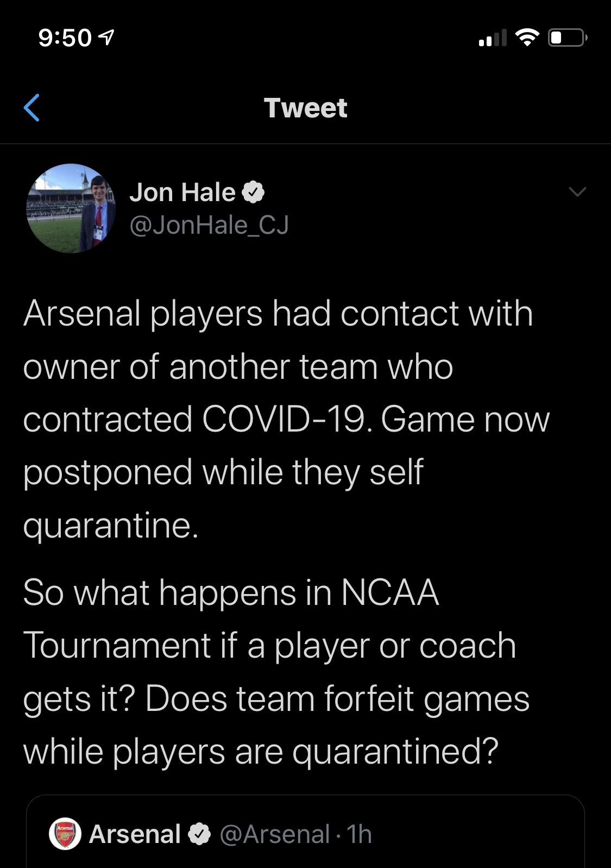This screenshot has width=611, height=868.
Task: Tap the Tweet header title
Action: point(305,108)
